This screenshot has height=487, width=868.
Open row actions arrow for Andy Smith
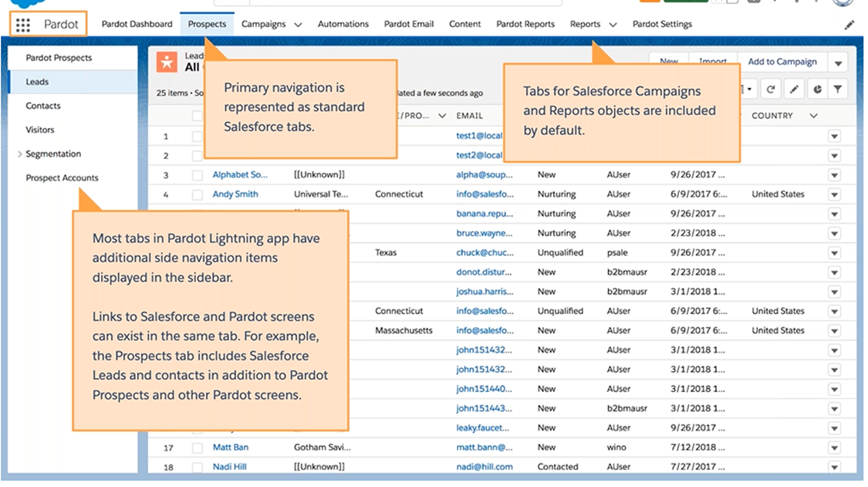[834, 194]
